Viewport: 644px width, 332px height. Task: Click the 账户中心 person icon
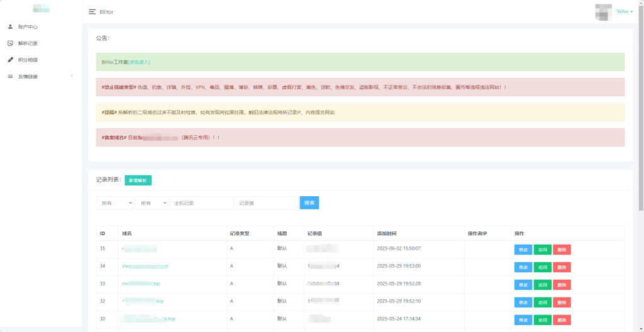click(x=10, y=27)
